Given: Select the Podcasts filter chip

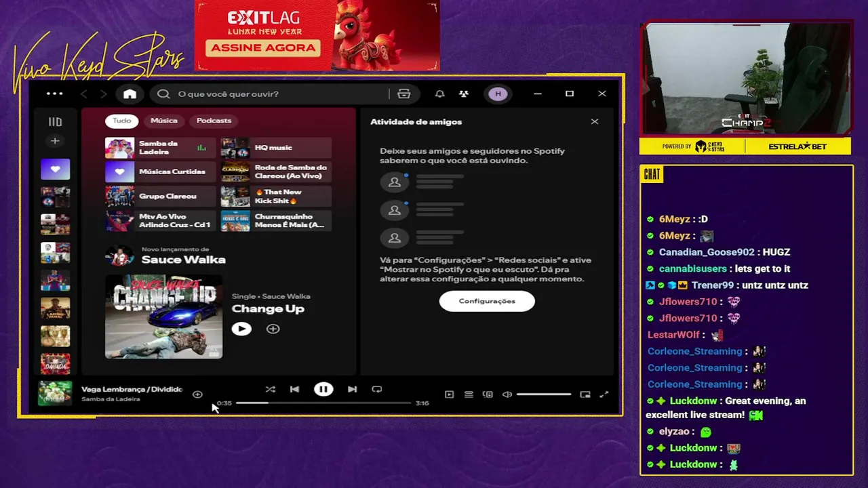Looking at the screenshot, I should 214,121.
